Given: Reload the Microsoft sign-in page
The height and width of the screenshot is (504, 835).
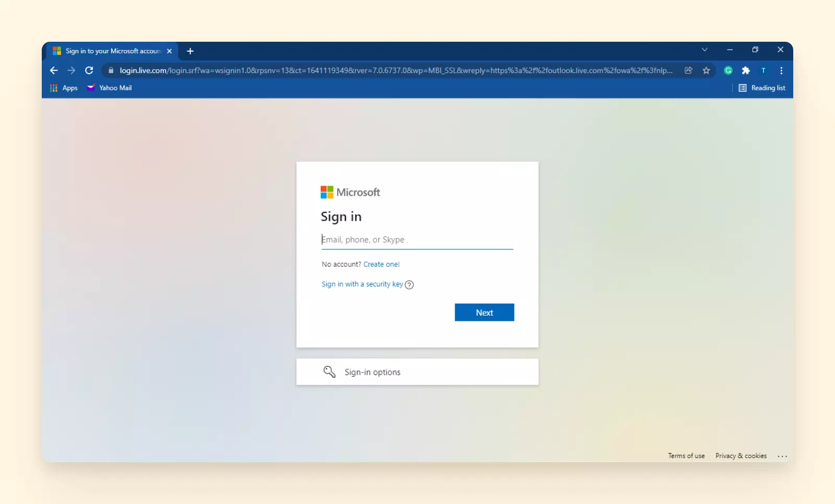Looking at the screenshot, I should pos(89,70).
